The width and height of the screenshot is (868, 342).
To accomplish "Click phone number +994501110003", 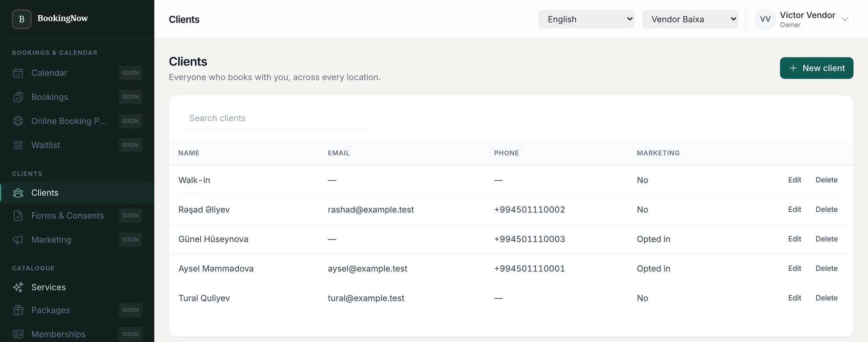I will (x=529, y=239).
